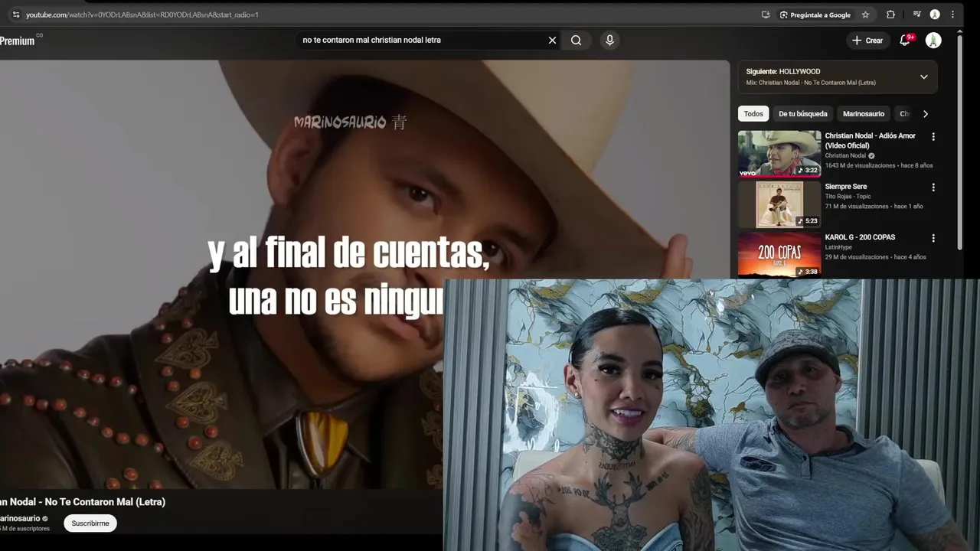Select the De tu búsqueda chip
The width and height of the screenshot is (980, 551).
[x=803, y=114]
